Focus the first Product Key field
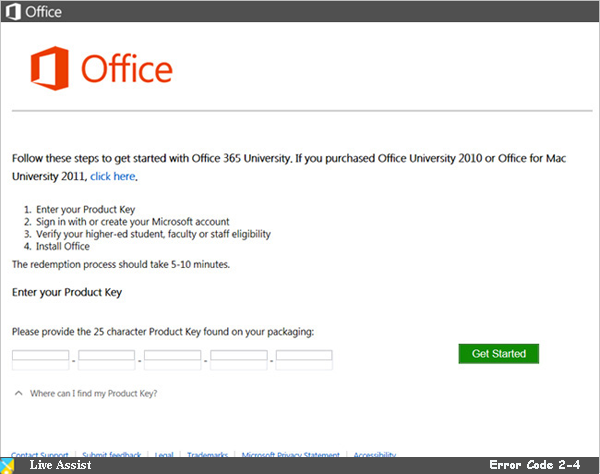Screen dimensions: 600x474 point(41,360)
